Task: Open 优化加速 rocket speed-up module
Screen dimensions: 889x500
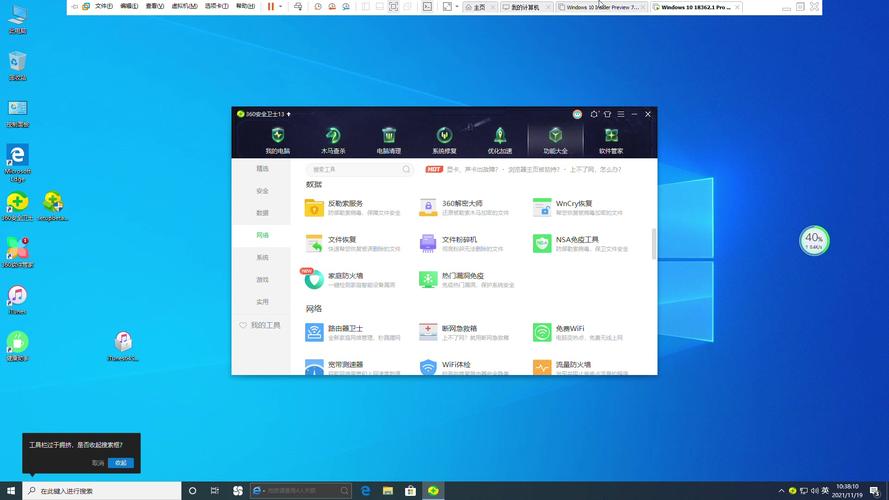Action: coord(499,141)
